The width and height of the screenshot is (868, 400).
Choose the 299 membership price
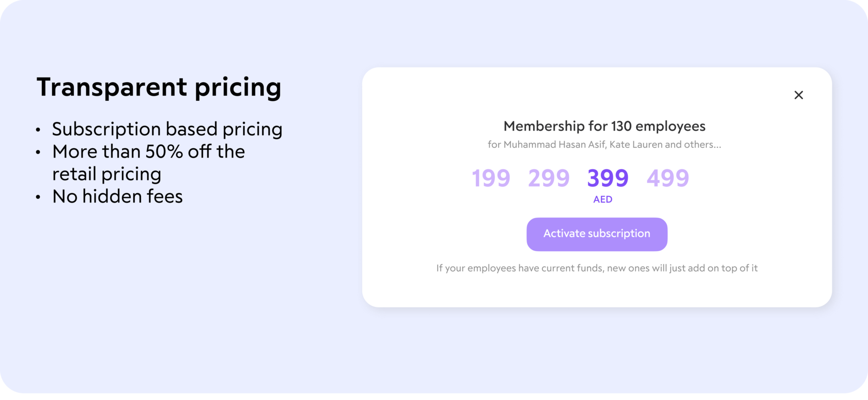click(549, 178)
